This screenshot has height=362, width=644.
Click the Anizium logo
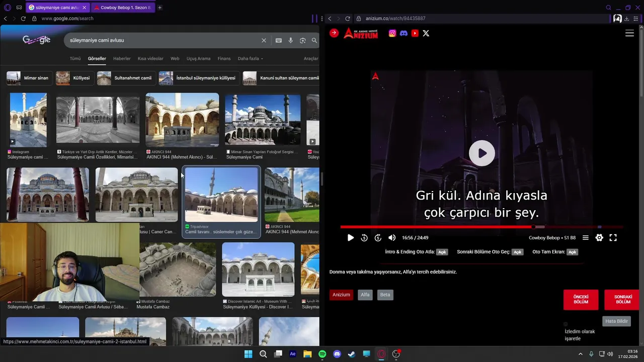click(360, 33)
